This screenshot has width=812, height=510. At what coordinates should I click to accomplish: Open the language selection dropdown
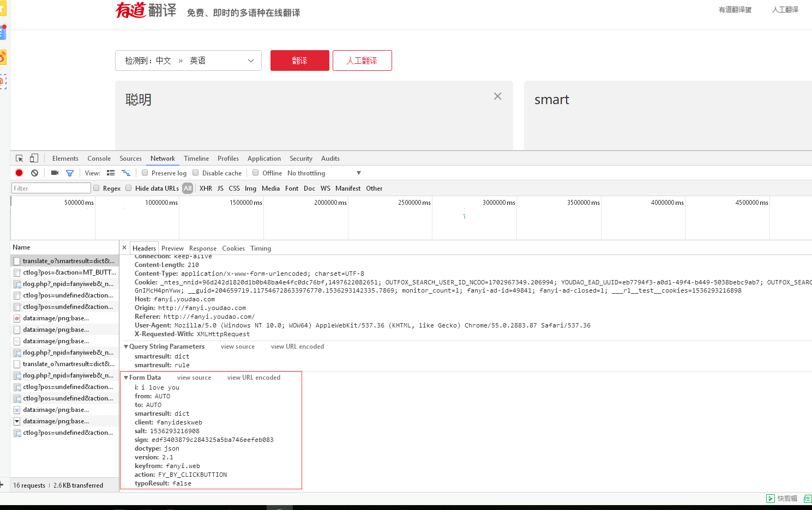coord(188,60)
